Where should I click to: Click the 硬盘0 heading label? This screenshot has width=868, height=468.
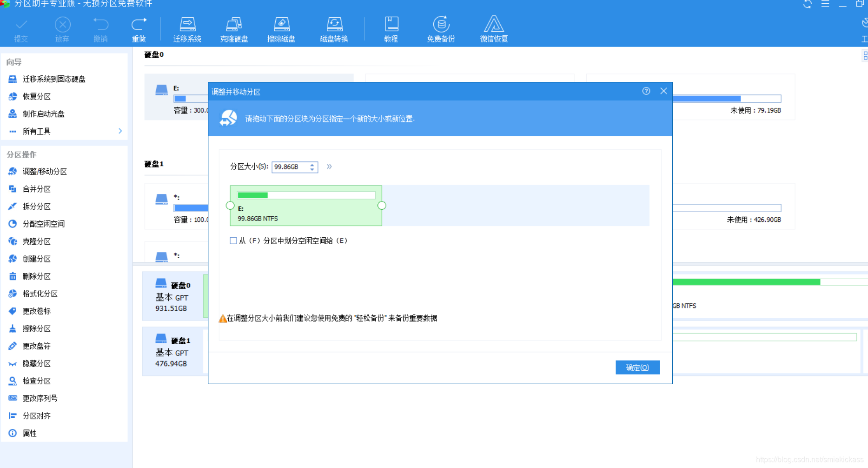point(154,55)
